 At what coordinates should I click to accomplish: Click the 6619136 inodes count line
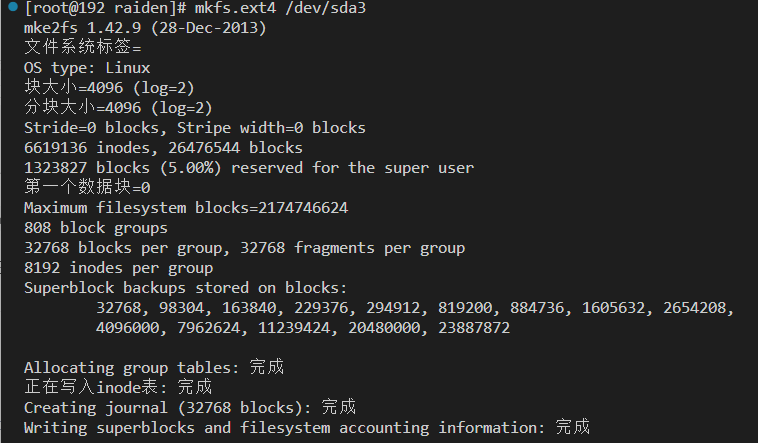(162, 148)
